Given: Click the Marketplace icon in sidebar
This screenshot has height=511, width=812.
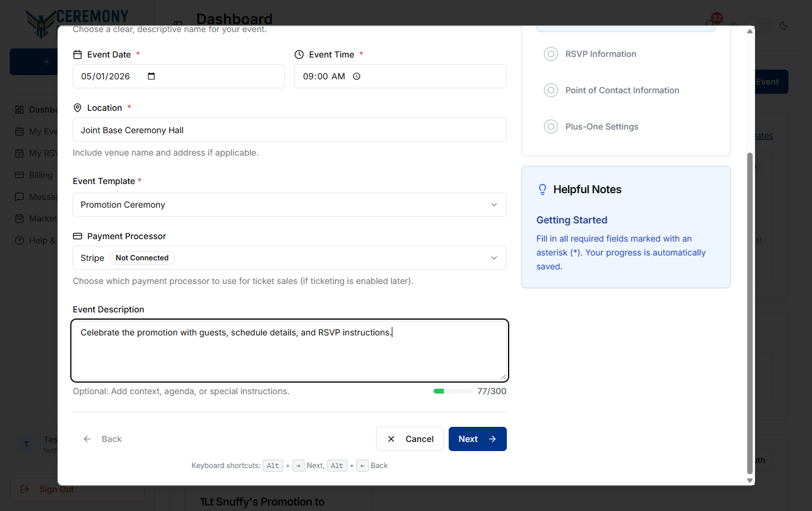Looking at the screenshot, I should coord(19,219).
